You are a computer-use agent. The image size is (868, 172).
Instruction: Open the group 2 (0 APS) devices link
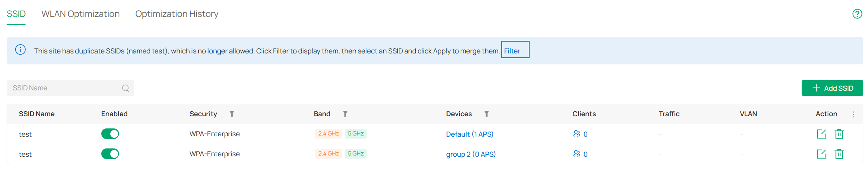coord(471,154)
